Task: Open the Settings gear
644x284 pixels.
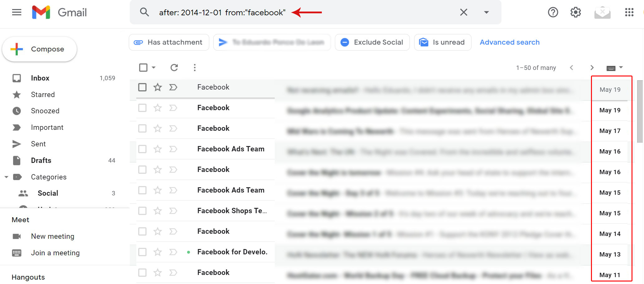Action: (575, 12)
